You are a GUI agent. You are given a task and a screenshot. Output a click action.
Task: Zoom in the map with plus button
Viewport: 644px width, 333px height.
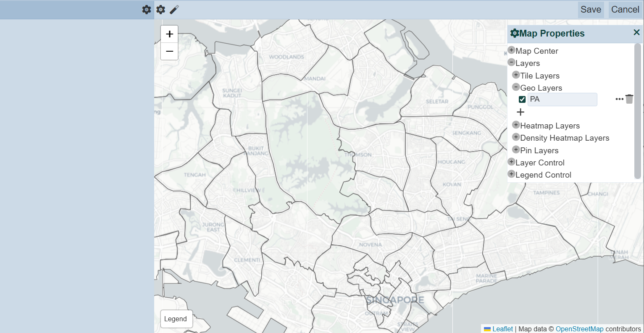(169, 34)
